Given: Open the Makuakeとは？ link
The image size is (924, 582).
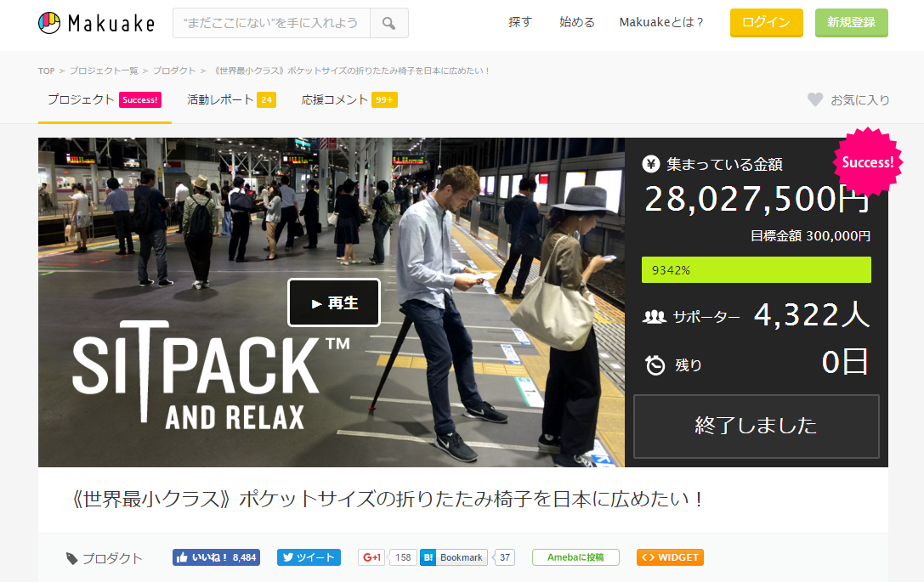Looking at the screenshot, I should (662, 22).
